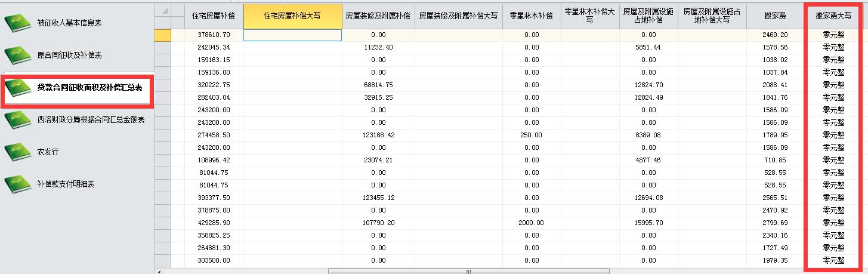
Task: Click the select-all corner of the grid
Action: click(162, 16)
